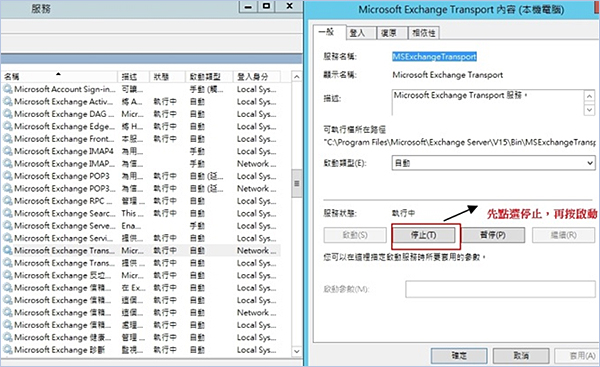600x367 pixels.
Task: Sort services by the 名稱 column header
Action: tap(59, 77)
